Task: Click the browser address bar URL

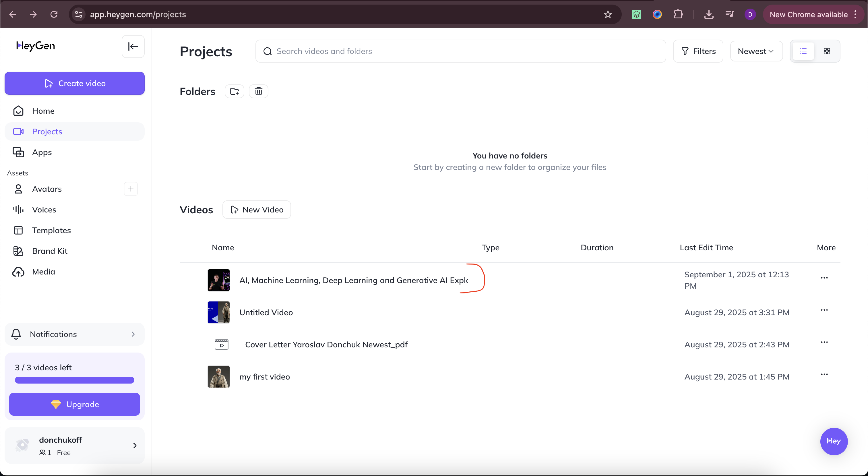Action: tap(138, 14)
